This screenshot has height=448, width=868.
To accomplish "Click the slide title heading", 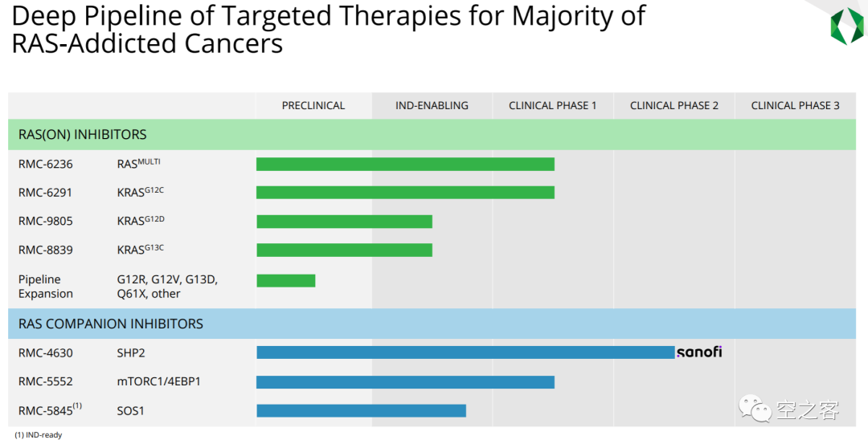I will [x=328, y=28].
